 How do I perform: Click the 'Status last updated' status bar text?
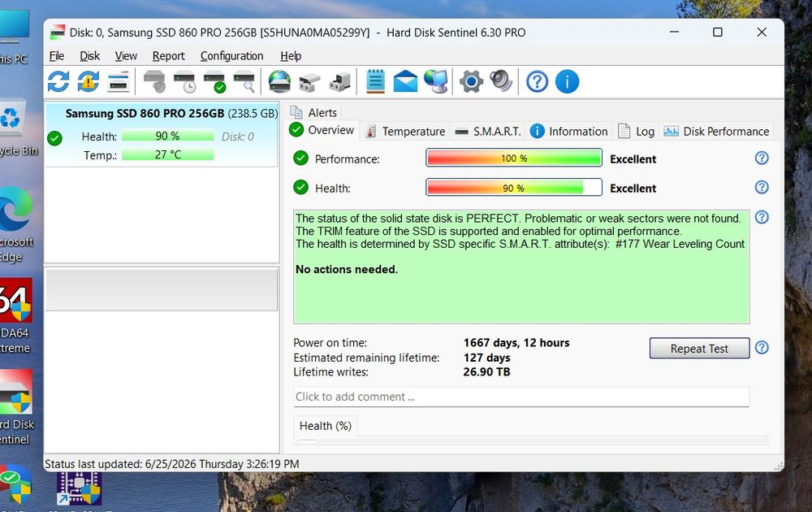coord(172,464)
